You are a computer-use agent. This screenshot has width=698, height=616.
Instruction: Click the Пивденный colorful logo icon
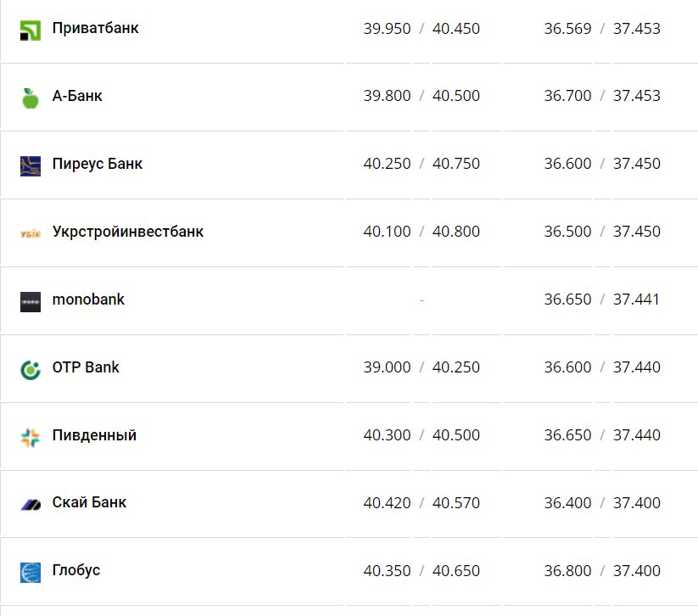coord(31,437)
